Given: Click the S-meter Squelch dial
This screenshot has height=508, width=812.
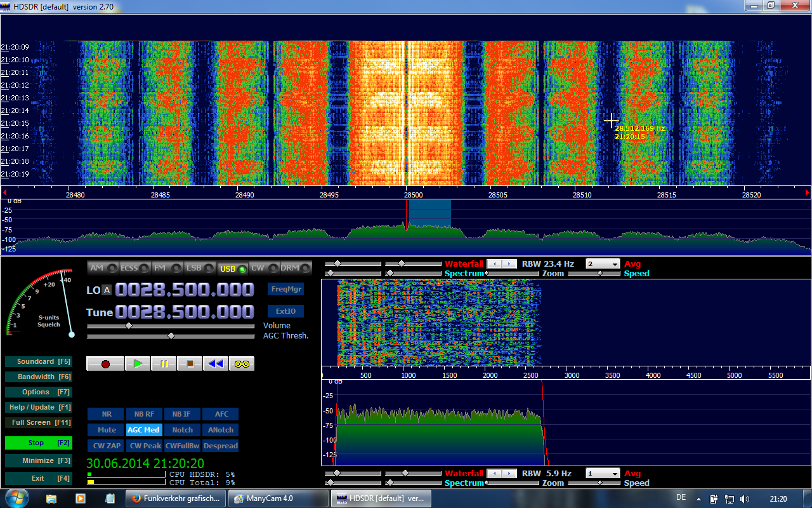Looking at the screenshot, I should 39,303.
